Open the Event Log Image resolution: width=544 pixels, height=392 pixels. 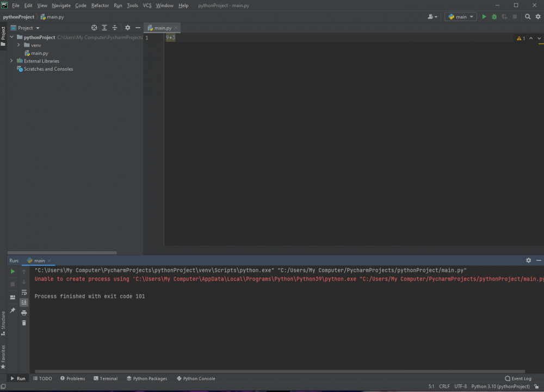[x=518, y=378]
